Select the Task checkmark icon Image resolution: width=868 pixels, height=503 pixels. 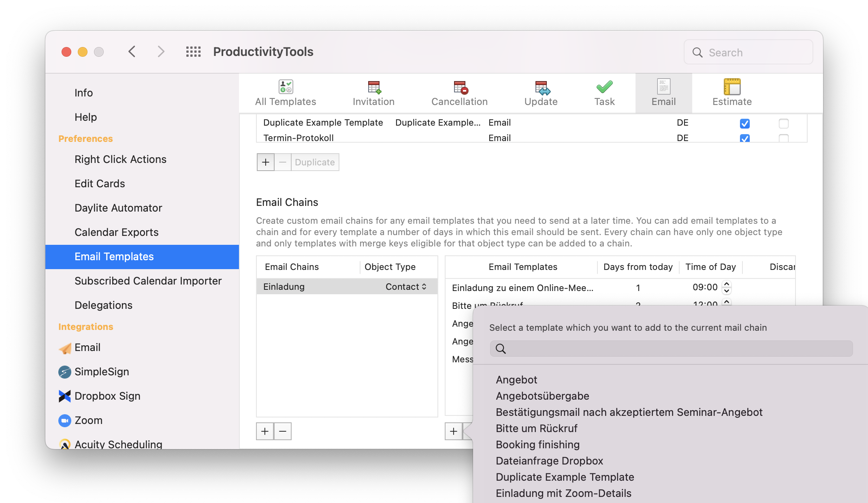604,87
